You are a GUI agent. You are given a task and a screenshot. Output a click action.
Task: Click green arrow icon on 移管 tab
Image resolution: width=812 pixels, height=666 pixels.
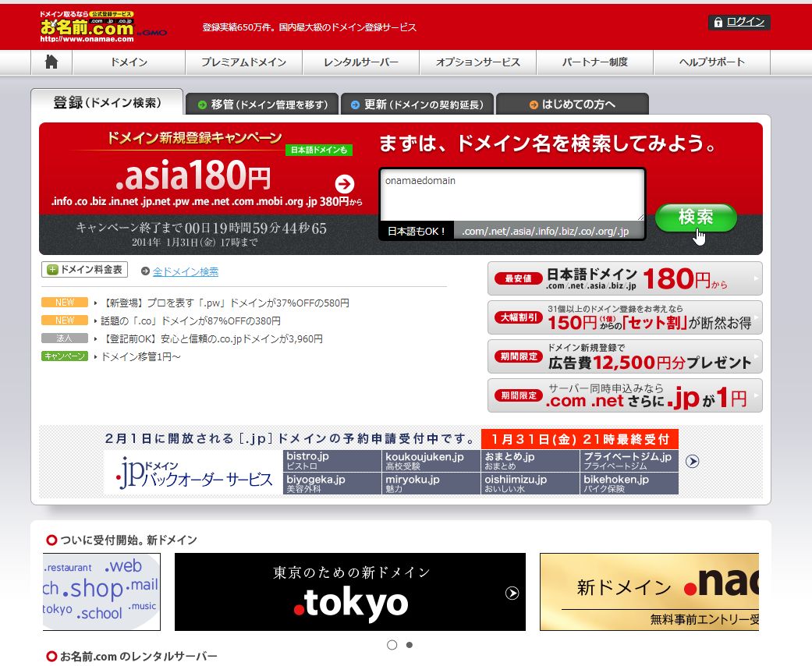coord(203,105)
